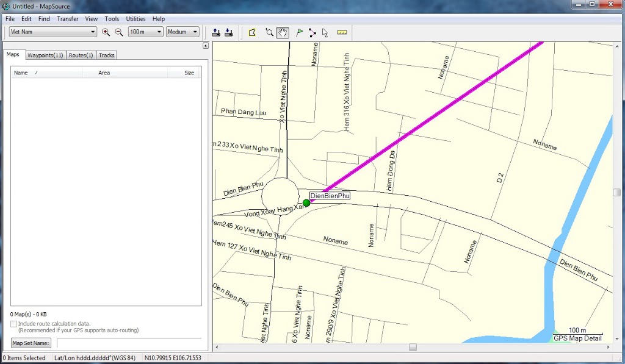Click the 0 Map(s) - 0 KB label
The height and width of the screenshot is (364, 625).
(x=28, y=314)
